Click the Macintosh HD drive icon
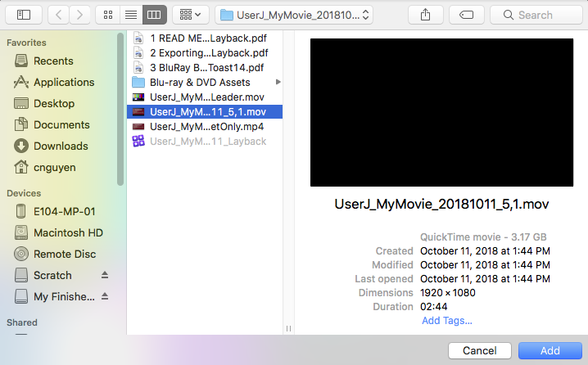This screenshot has height=365, width=588. [x=21, y=232]
